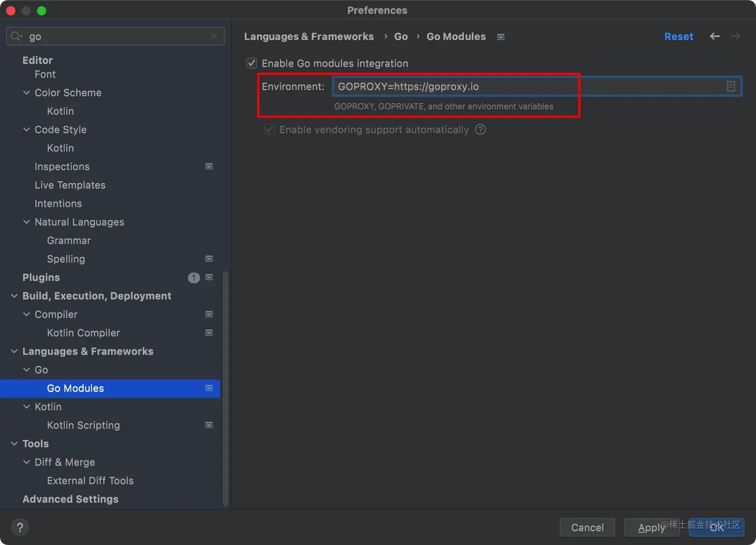The width and height of the screenshot is (756, 545).
Task: Click the project icon on Compiler row
Action: point(209,314)
